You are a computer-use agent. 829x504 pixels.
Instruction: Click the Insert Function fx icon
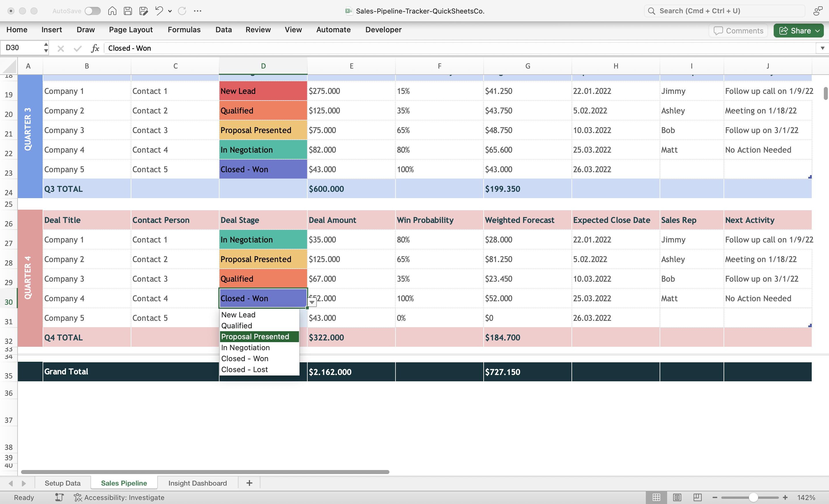pos(95,48)
